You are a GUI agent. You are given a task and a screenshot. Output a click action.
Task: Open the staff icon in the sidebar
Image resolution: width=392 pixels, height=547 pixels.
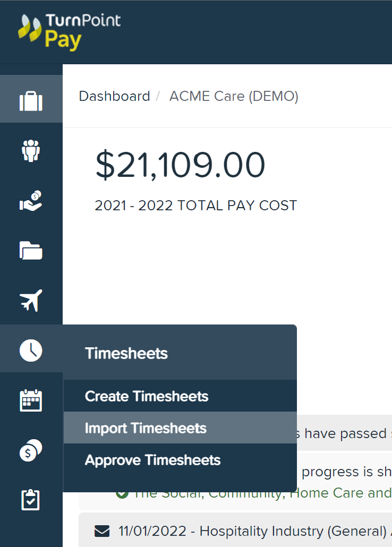[x=30, y=150]
